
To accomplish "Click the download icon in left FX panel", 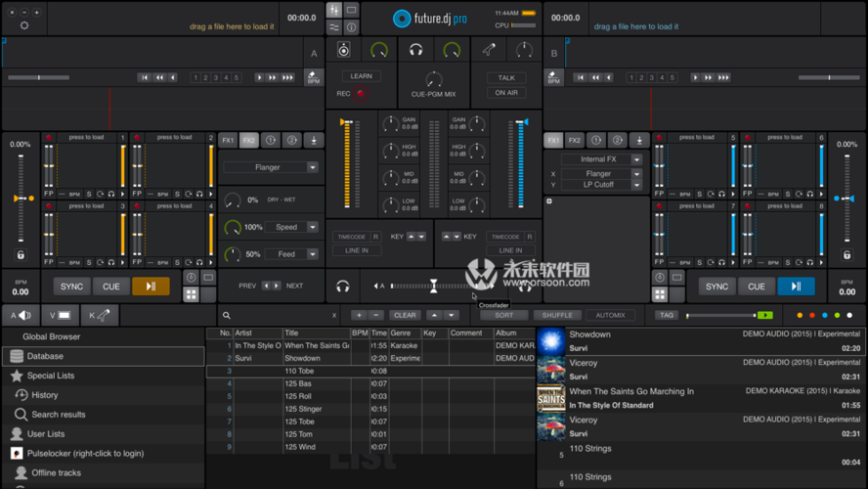I will (314, 140).
